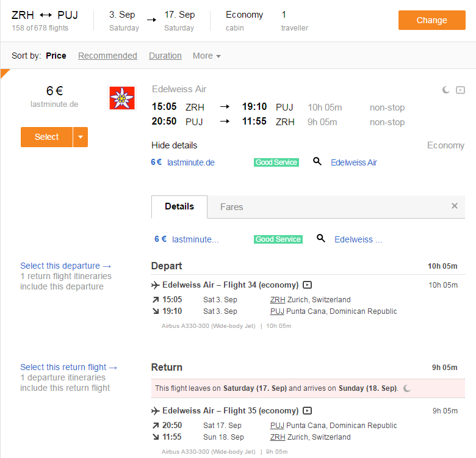Click the Edelweiss Air airline logo
The width and height of the screenshot is (476, 458).
point(121,98)
